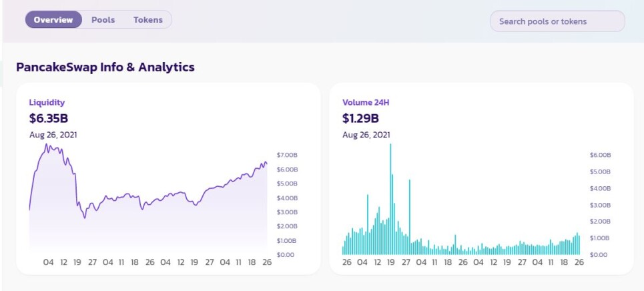644x291 pixels.
Task: Click the Volume 24H chart title
Action: click(366, 103)
